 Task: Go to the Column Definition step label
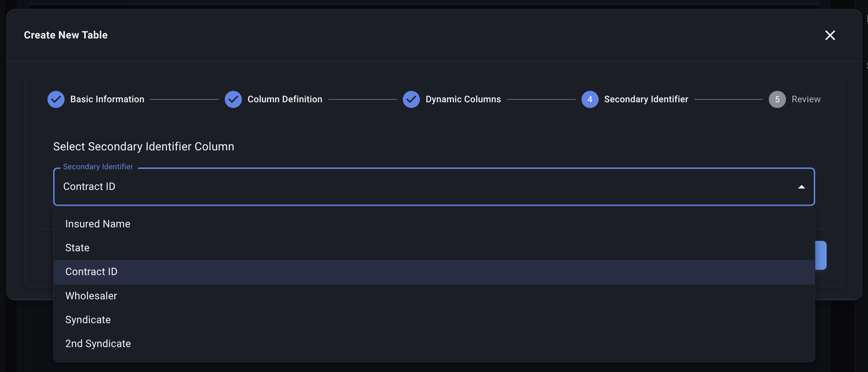tap(285, 99)
